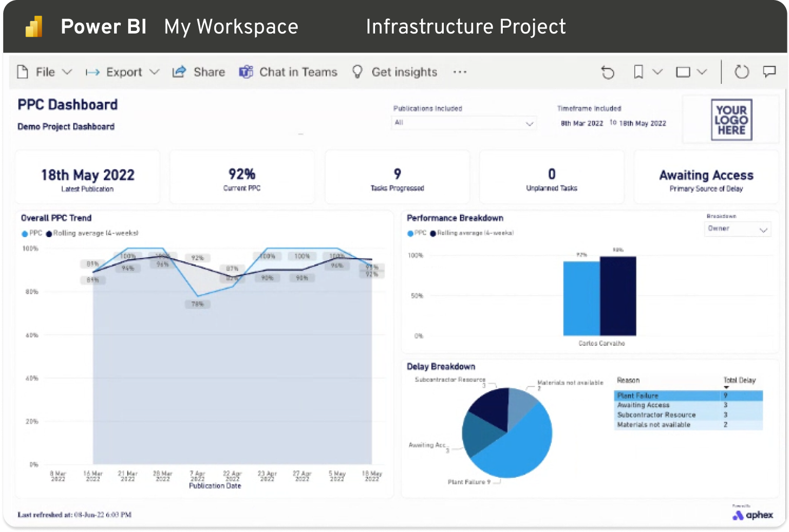The height and width of the screenshot is (532, 789).
Task: Click the Power BI logo icon
Action: 34,27
